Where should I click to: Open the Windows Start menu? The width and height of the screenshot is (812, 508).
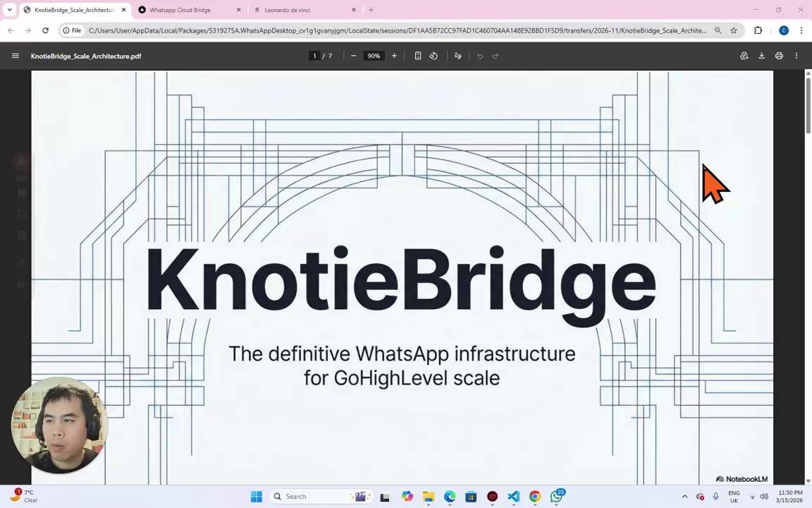(257, 497)
